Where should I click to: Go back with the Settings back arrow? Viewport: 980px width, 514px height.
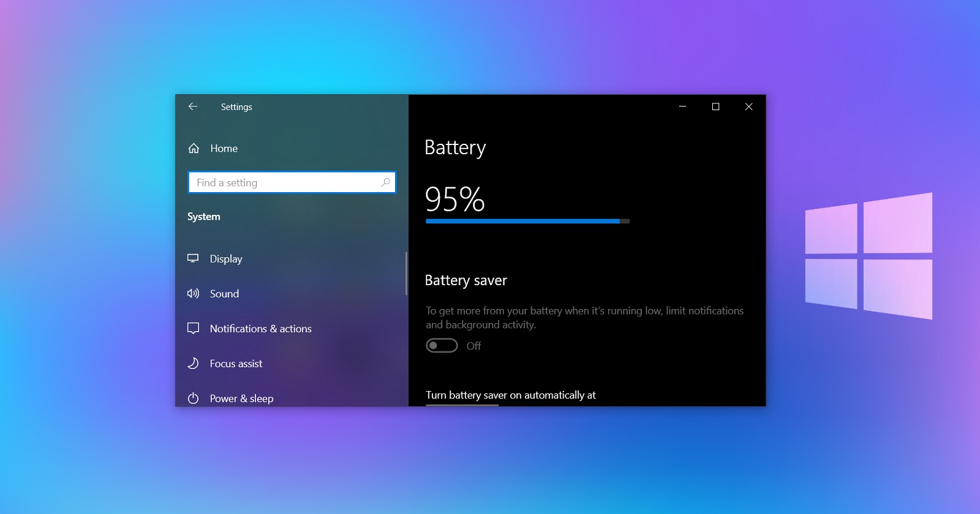193,106
